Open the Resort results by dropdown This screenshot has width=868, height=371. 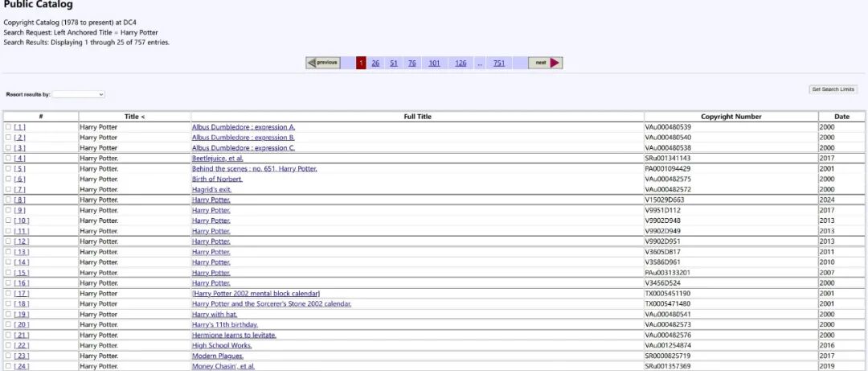click(x=79, y=95)
